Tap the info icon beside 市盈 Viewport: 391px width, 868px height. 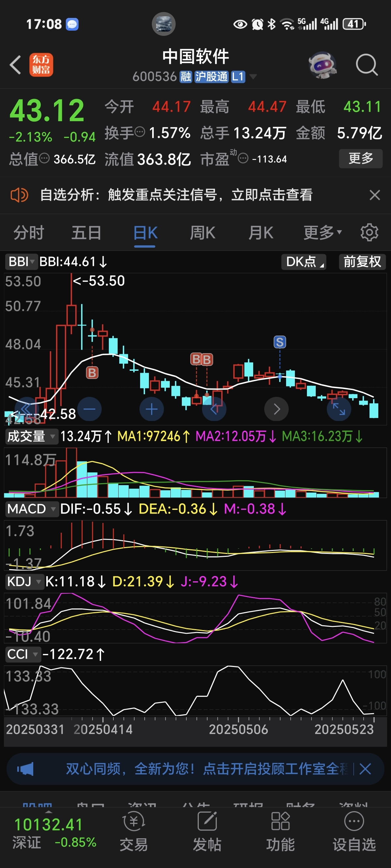tap(243, 158)
